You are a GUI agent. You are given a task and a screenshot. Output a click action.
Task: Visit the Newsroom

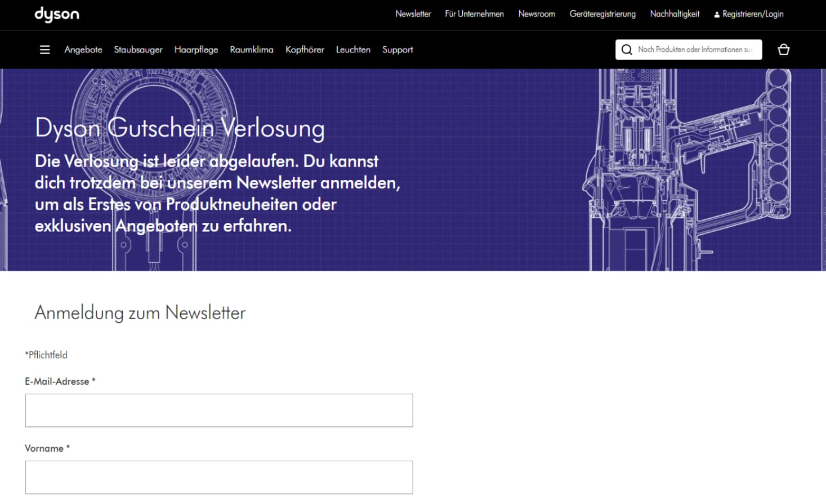pos(537,14)
